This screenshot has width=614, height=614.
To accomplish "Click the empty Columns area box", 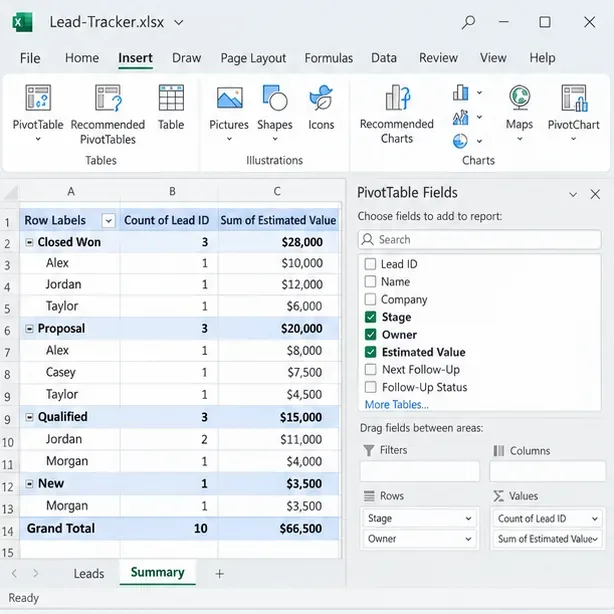I will [547, 471].
